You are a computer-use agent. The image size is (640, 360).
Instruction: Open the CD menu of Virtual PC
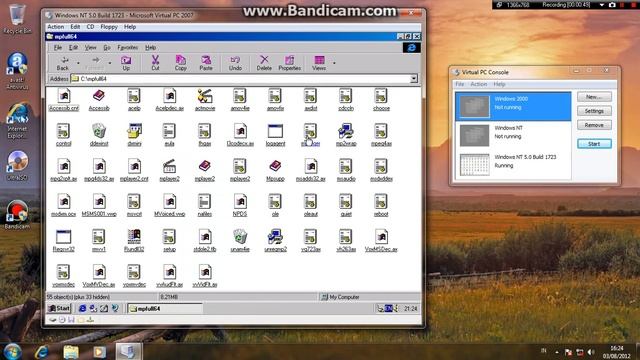coord(90,27)
